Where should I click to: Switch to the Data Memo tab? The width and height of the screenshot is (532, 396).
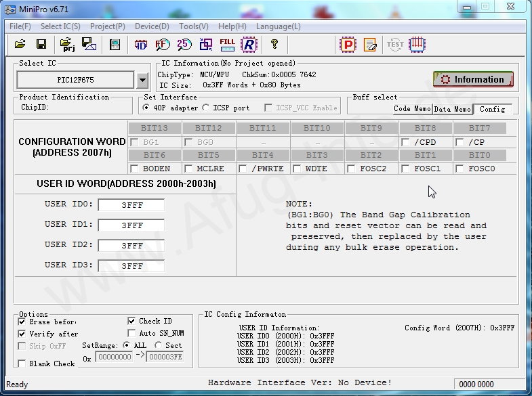click(x=453, y=109)
